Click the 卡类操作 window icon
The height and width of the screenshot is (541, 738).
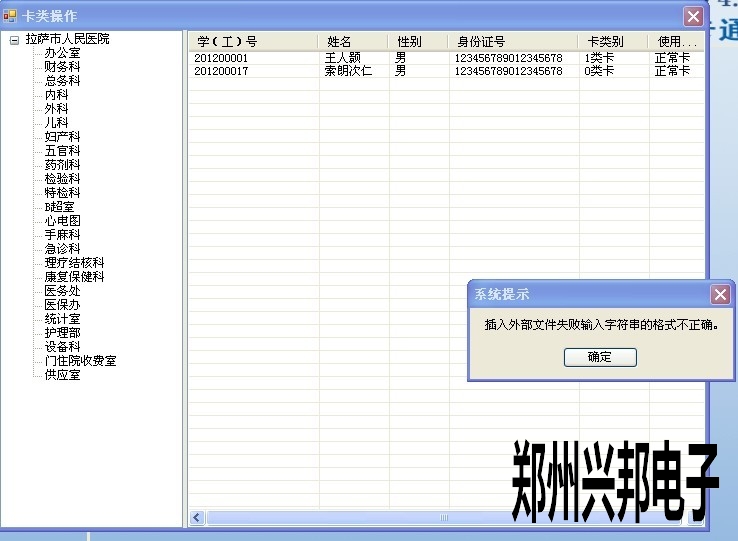click(10, 16)
